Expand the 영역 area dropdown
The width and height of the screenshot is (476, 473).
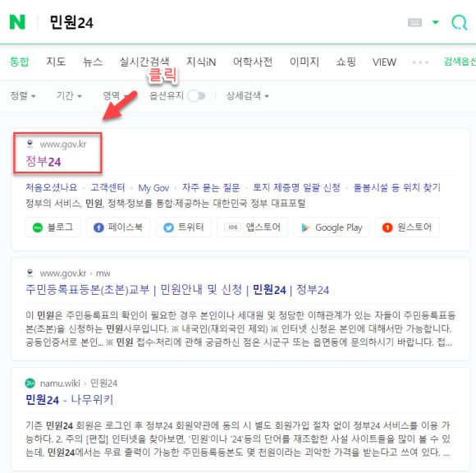(x=116, y=96)
